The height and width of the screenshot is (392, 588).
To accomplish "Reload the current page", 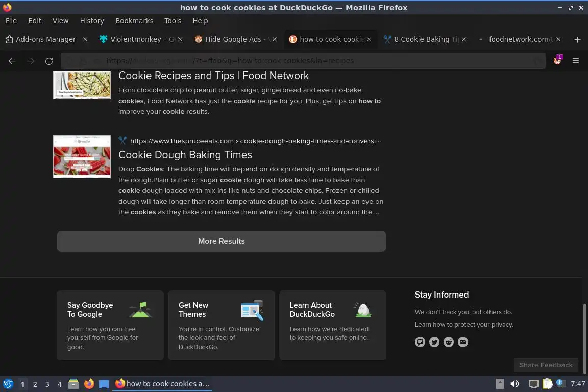I will 49,61.
